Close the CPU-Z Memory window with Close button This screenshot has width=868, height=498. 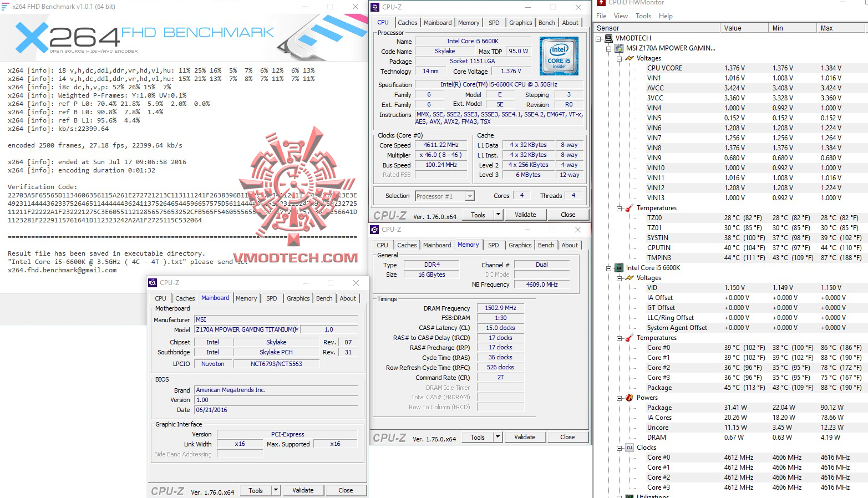point(567,437)
